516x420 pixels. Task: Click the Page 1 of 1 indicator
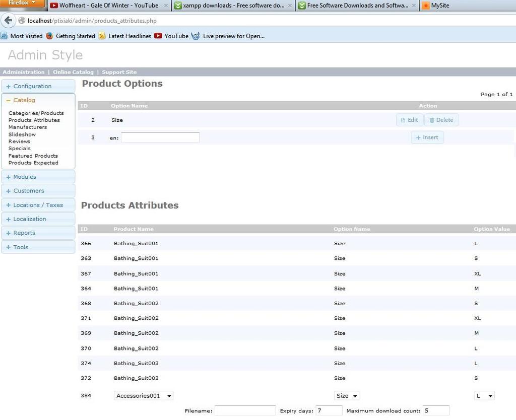[x=496, y=94]
